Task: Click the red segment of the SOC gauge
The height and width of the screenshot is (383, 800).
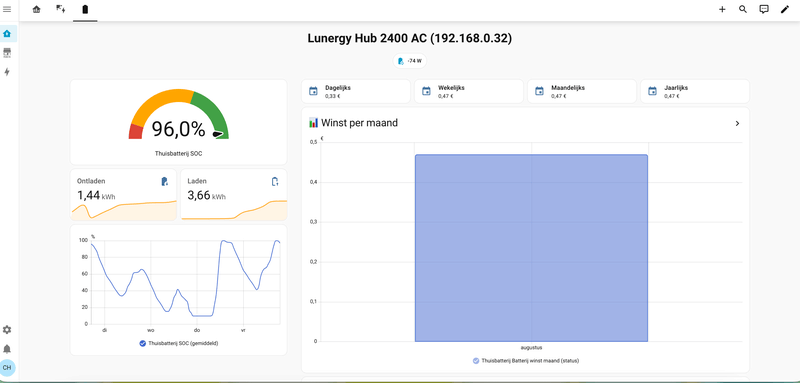Action: (x=136, y=132)
